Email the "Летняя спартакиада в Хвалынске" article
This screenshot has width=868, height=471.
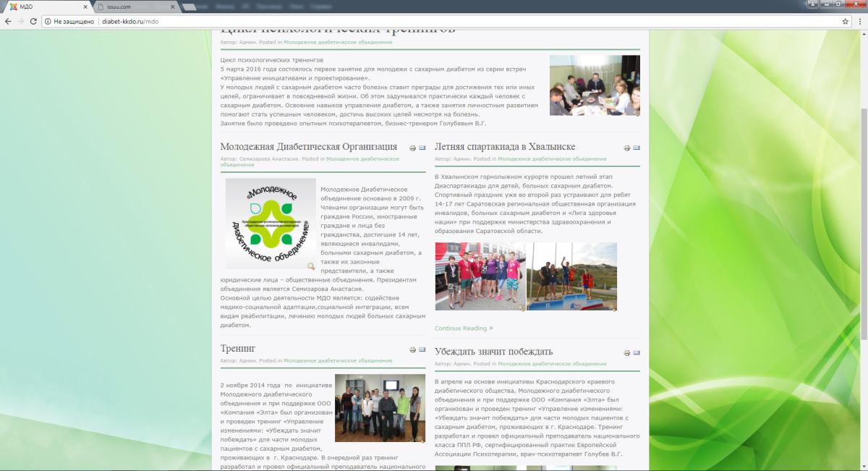pyautogui.click(x=637, y=148)
